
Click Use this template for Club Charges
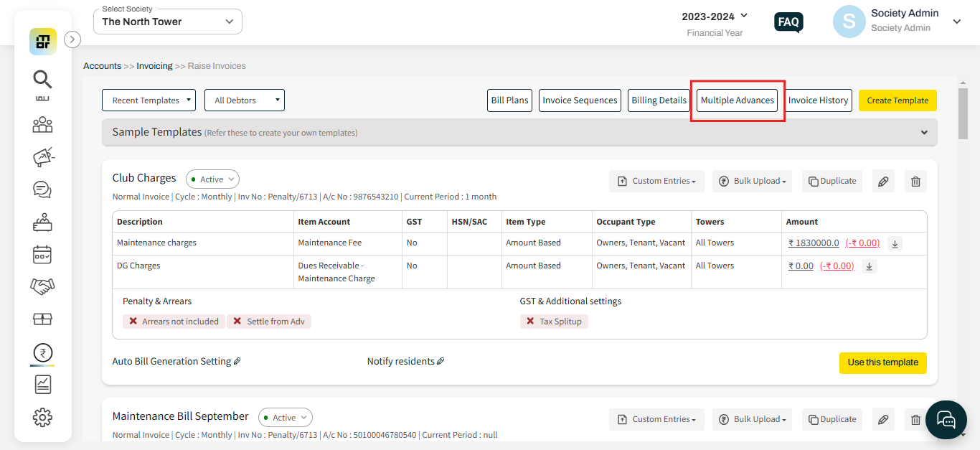click(882, 362)
